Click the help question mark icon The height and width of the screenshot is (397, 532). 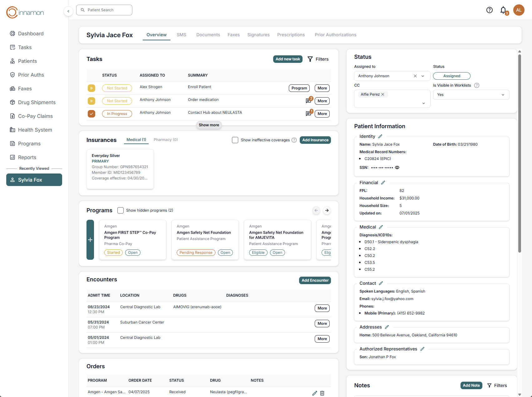point(489,10)
